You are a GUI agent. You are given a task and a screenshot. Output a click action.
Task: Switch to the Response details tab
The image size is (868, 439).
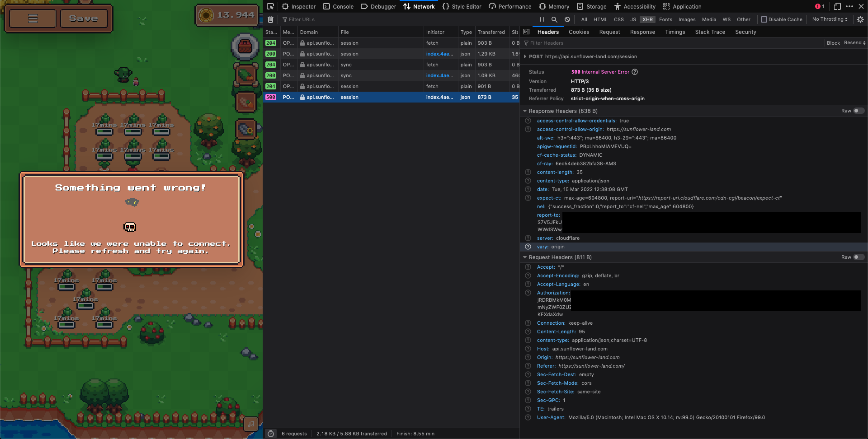(642, 32)
